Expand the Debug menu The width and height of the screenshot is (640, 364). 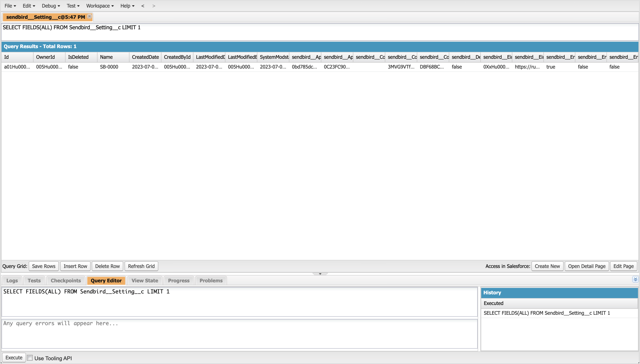pyautogui.click(x=51, y=6)
